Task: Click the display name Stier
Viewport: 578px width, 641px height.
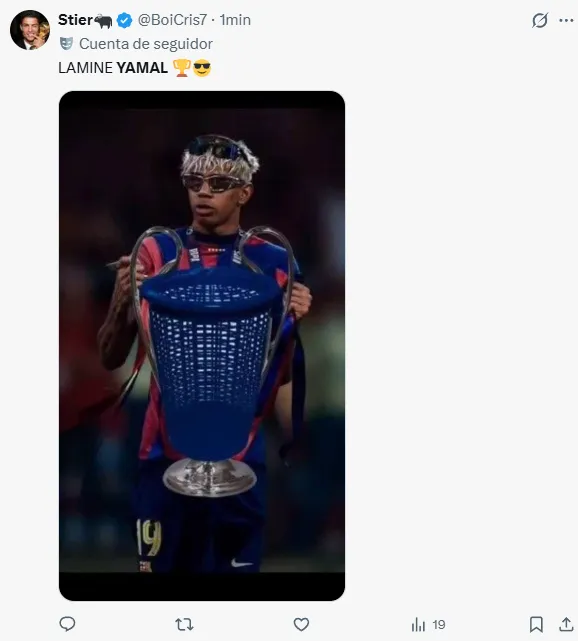Action: [x=76, y=20]
